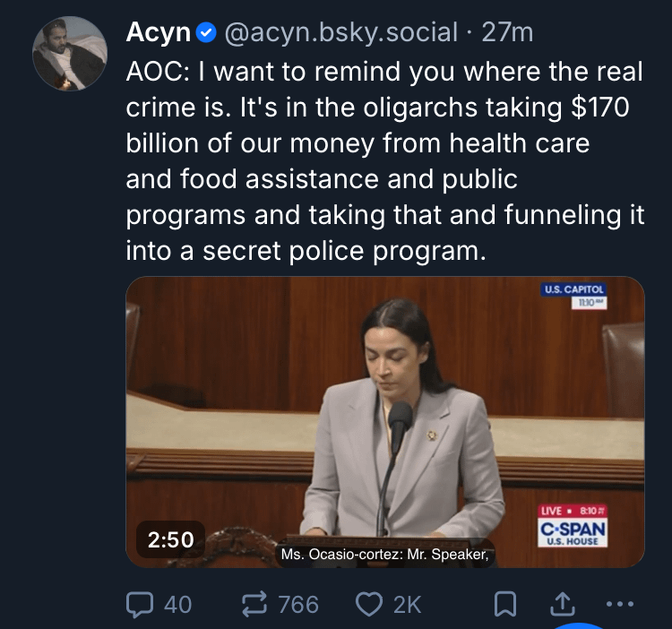The width and height of the screenshot is (672, 629).
Task: Like the post with the heart icon
Action: [369, 605]
